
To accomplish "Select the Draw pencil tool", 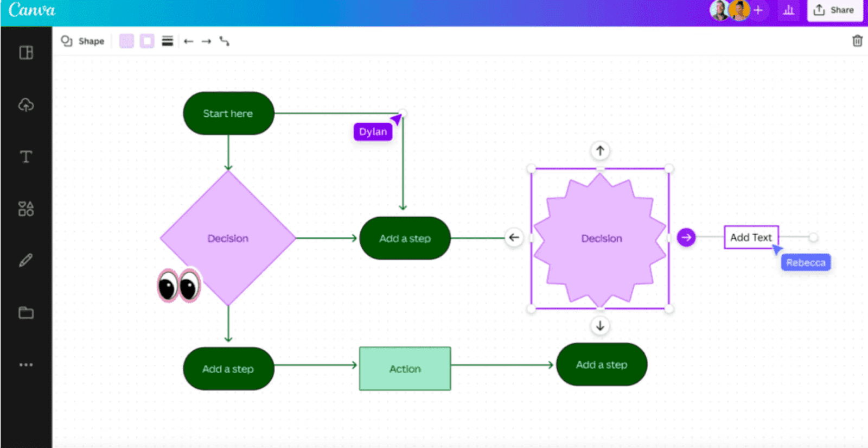I will coord(26,261).
